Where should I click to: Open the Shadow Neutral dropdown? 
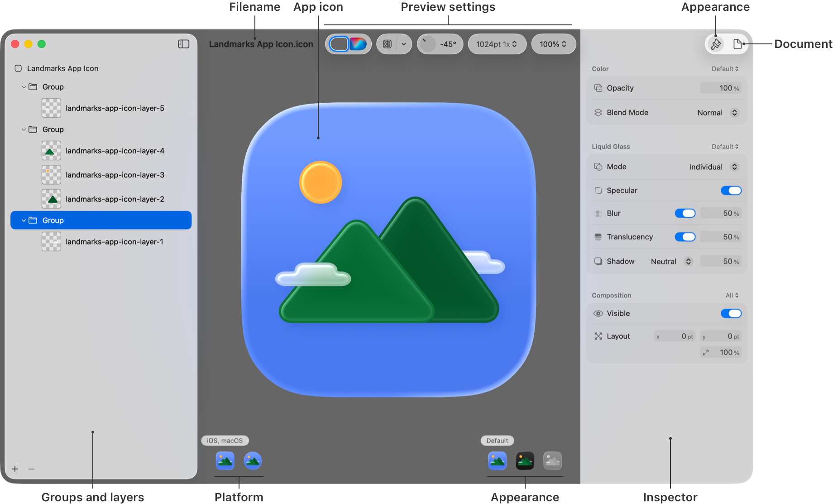click(672, 262)
